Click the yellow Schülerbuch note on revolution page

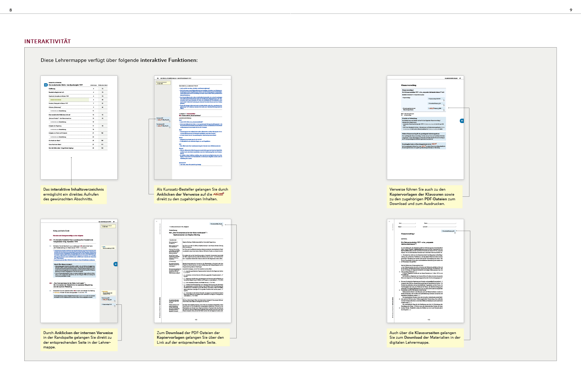click(x=163, y=83)
